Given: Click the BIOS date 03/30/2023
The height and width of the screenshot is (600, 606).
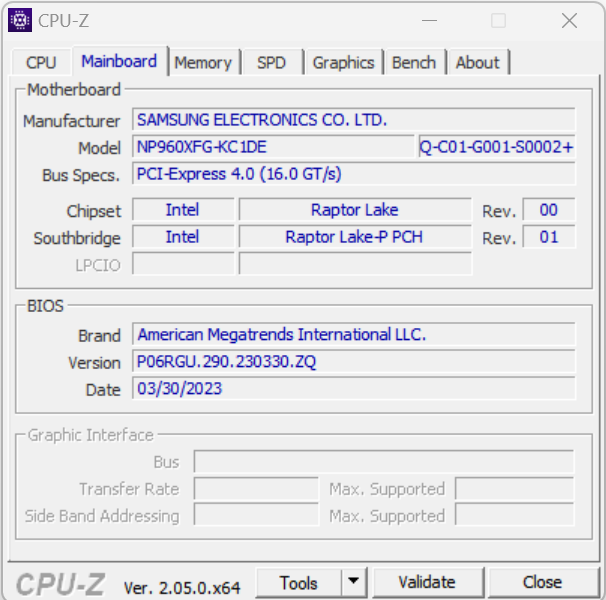Looking at the screenshot, I should pyautogui.click(x=354, y=388).
